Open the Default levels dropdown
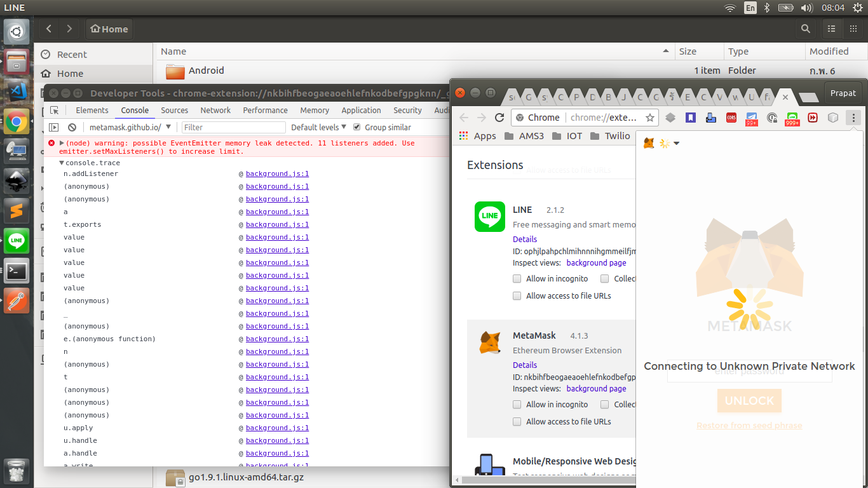 318,127
